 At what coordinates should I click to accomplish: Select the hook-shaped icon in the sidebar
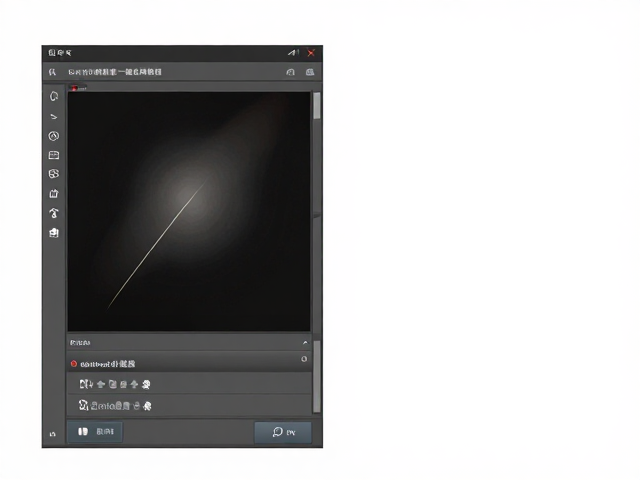click(54, 213)
